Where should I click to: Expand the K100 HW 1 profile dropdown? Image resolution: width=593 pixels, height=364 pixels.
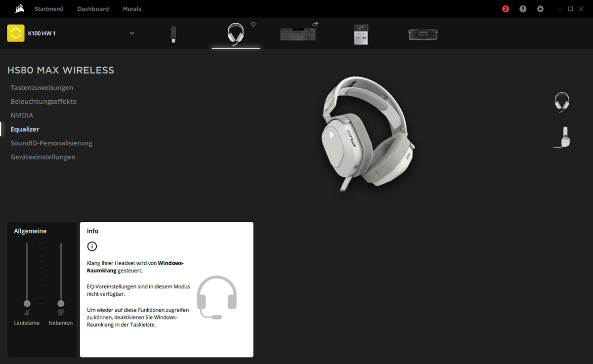coord(132,33)
